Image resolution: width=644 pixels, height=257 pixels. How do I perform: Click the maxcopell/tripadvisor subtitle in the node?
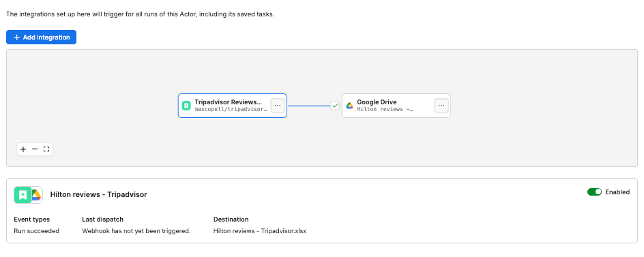tap(231, 110)
